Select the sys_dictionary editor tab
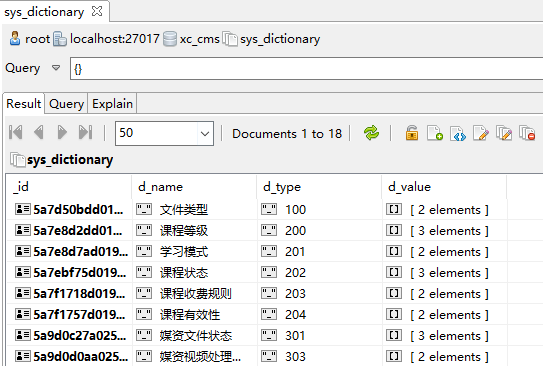543x366 pixels. [x=44, y=12]
